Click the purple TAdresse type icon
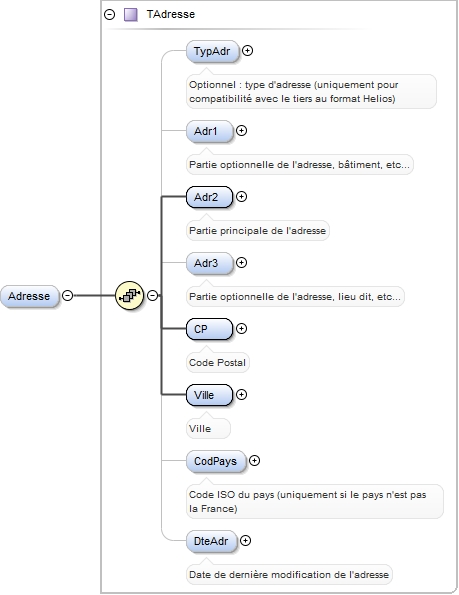 tap(130, 14)
